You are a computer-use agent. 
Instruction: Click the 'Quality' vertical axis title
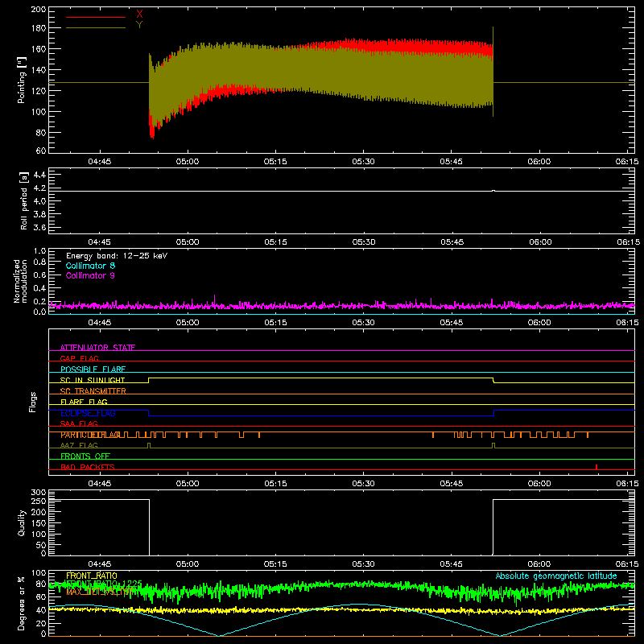coord(22,522)
